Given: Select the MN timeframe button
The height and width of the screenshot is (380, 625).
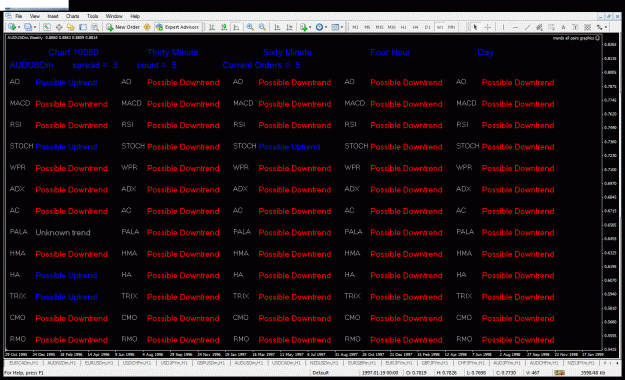Looking at the screenshot, I should point(451,27).
